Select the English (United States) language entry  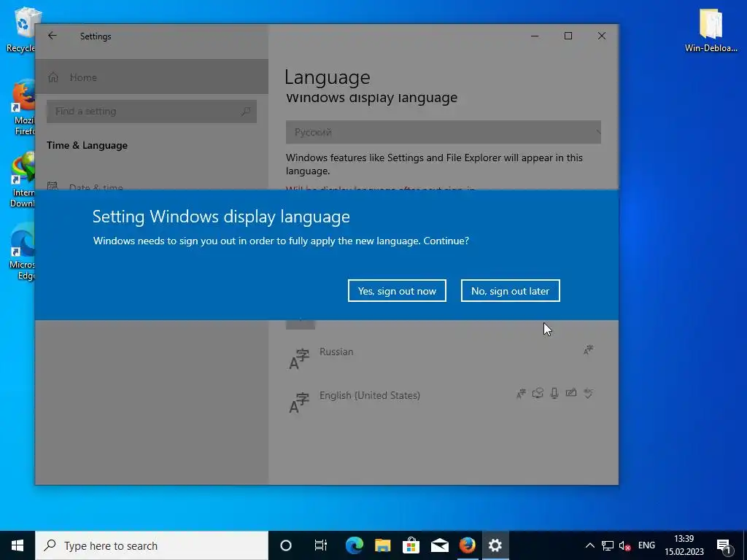443,402
